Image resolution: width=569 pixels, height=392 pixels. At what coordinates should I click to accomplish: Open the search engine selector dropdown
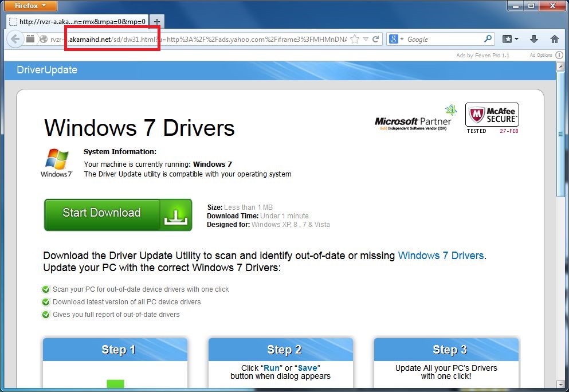coord(397,39)
